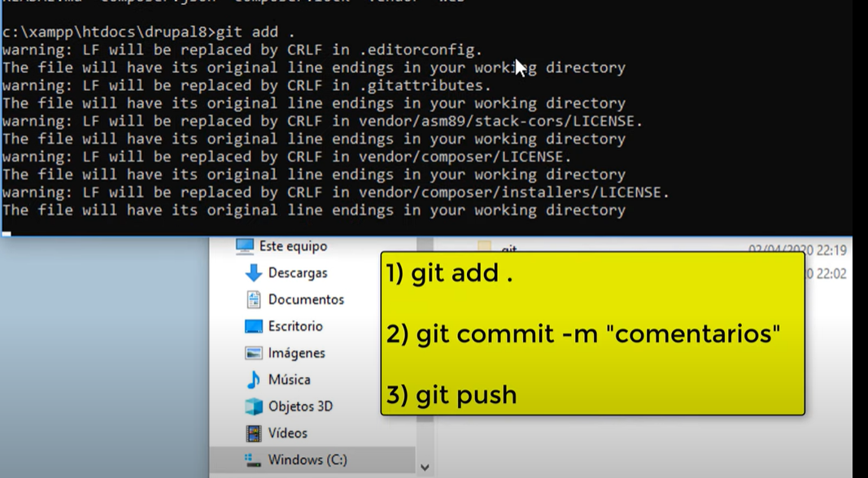The width and height of the screenshot is (868, 478).
Task: Click the yellow note's 'git push' line
Action: click(x=451, y=395)
